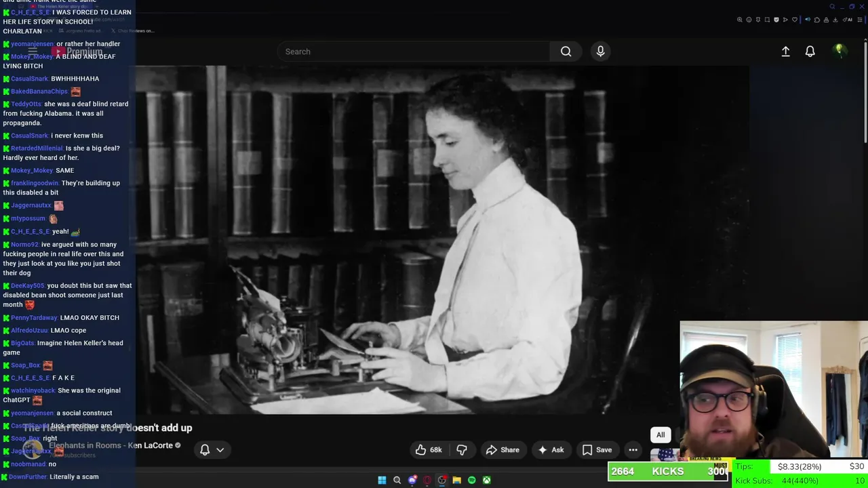This screenshot has height=488, width=868.
Task: Open Windows taskbar search
Action: pos(397,480)
